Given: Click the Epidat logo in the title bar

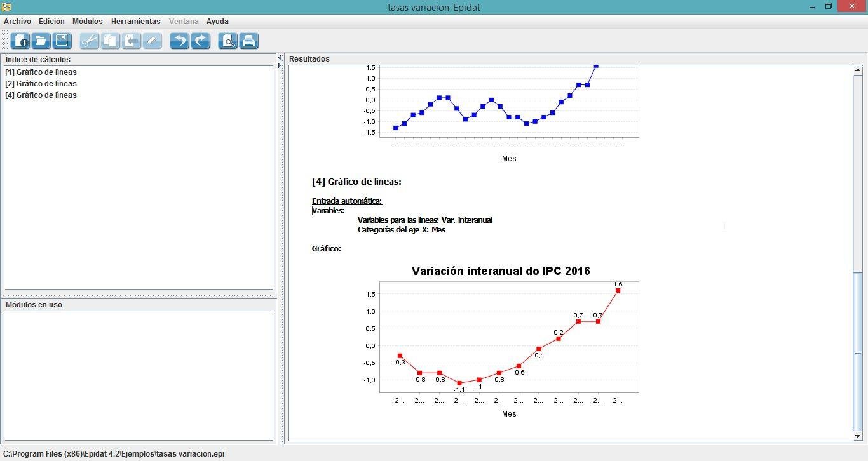Looking at the screenshot, I should pos(6,7).
